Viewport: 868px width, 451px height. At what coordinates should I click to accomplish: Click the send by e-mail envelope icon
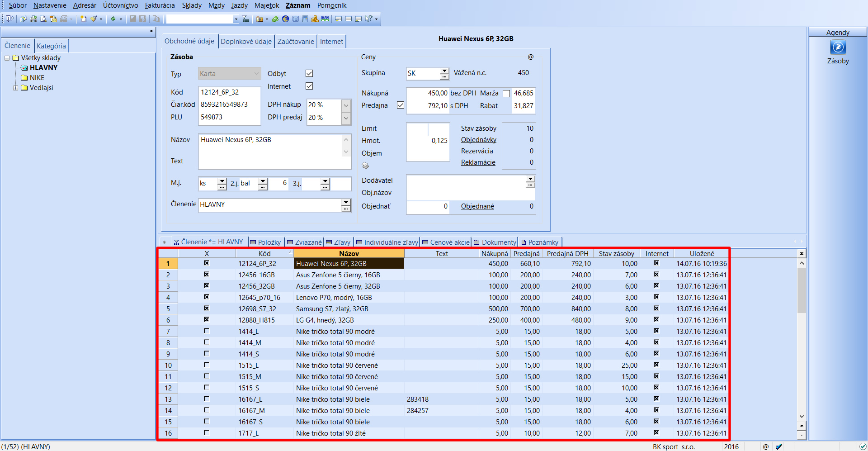pos(53,19)
